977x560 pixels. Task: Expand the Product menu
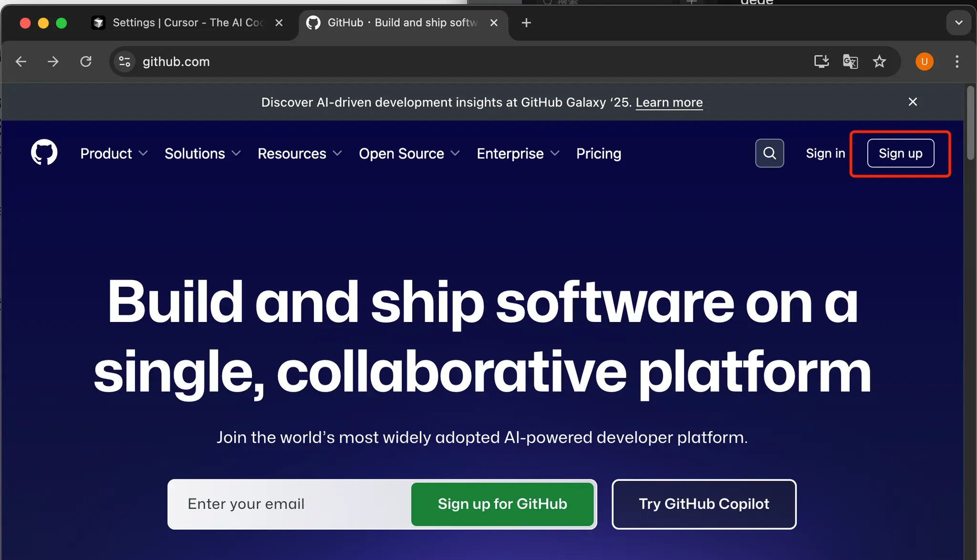click(114, 154)
